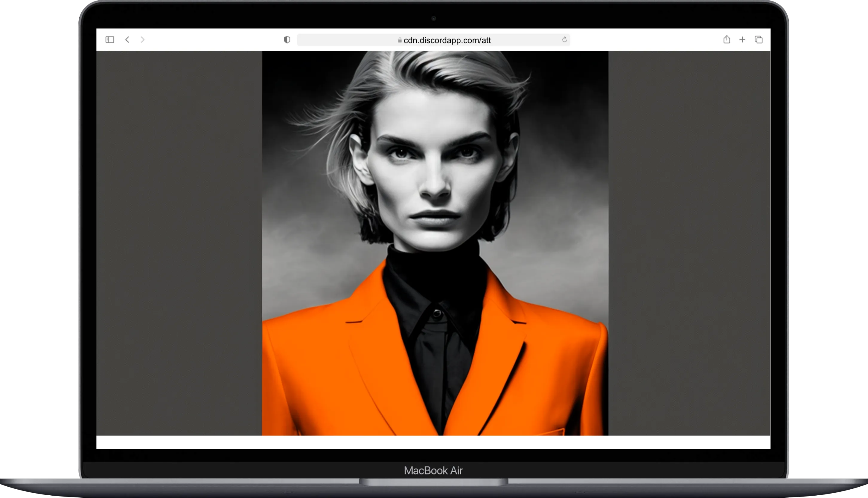The width and height of the screenshot is (868, 498).
Task: Open a new tab with the plus icon
Action: pos(742,40)
